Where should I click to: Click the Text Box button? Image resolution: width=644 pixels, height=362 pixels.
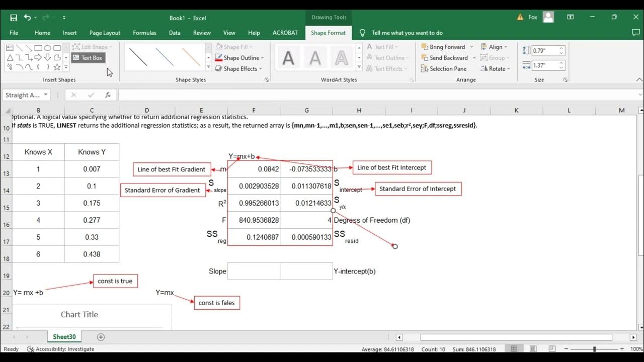point(88,58)
